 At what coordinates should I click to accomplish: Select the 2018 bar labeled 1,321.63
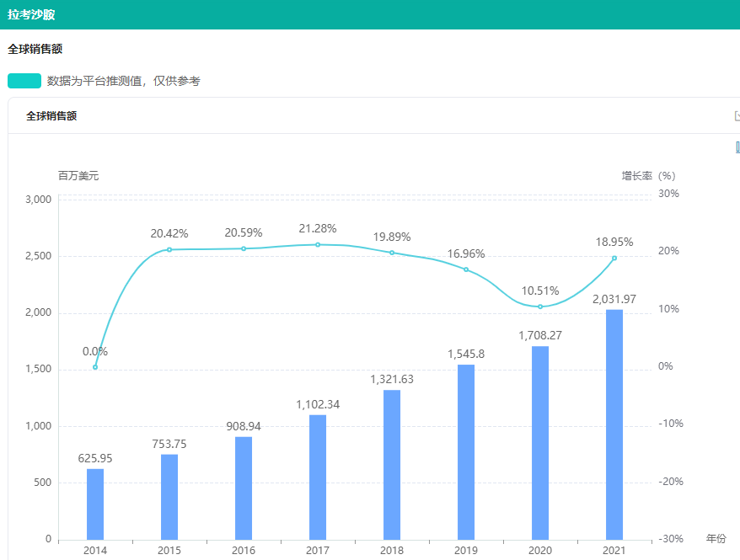coord(392,464)
